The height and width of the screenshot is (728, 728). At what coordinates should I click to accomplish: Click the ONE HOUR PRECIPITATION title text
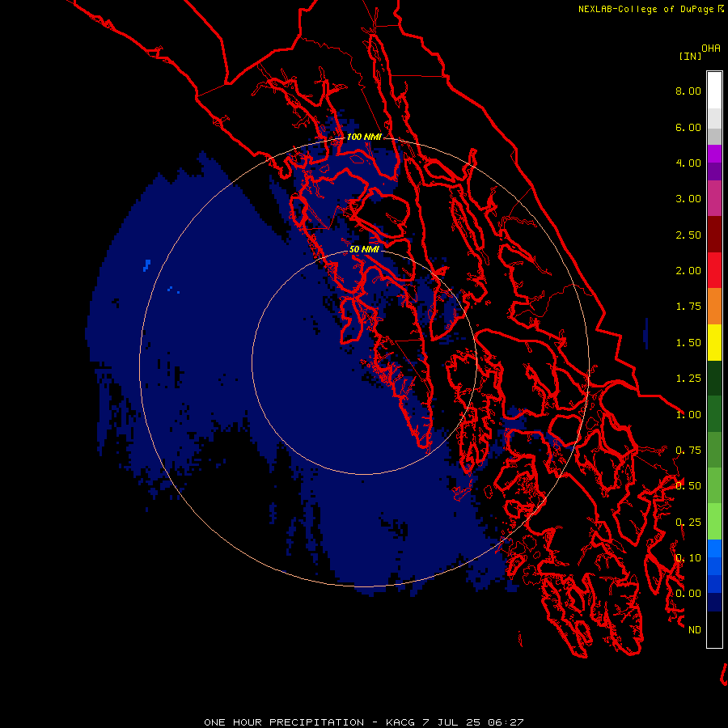click(x=284, y=722)
